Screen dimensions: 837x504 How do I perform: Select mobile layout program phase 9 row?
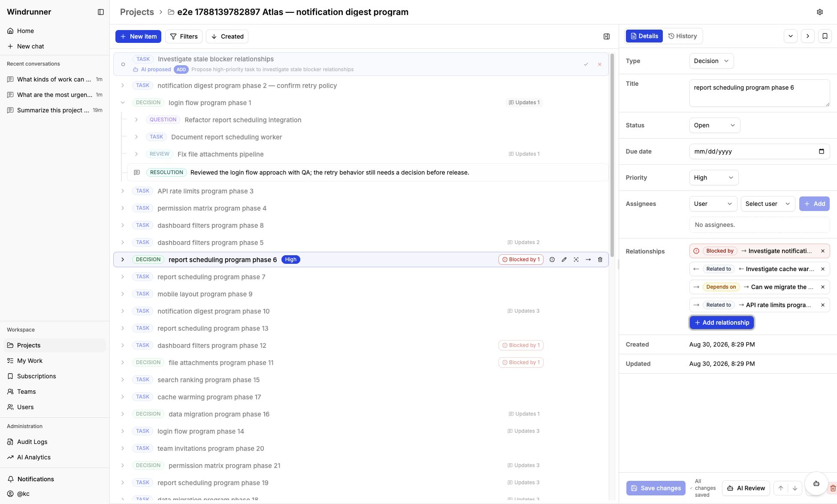click(361, 294)
